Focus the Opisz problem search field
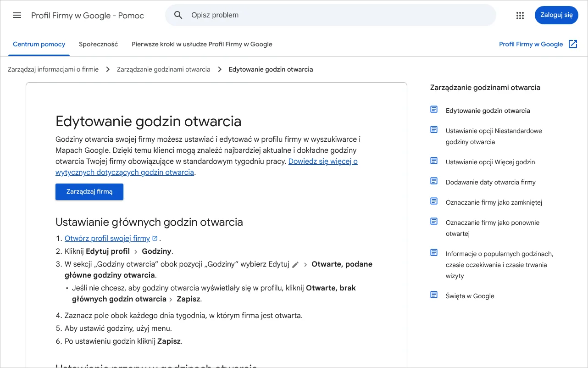 point(331,15)
